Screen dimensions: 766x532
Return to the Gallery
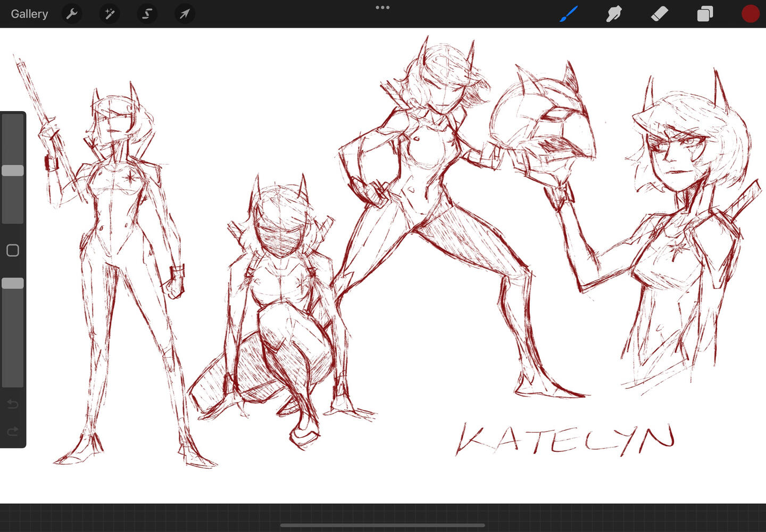pos(29,14)
